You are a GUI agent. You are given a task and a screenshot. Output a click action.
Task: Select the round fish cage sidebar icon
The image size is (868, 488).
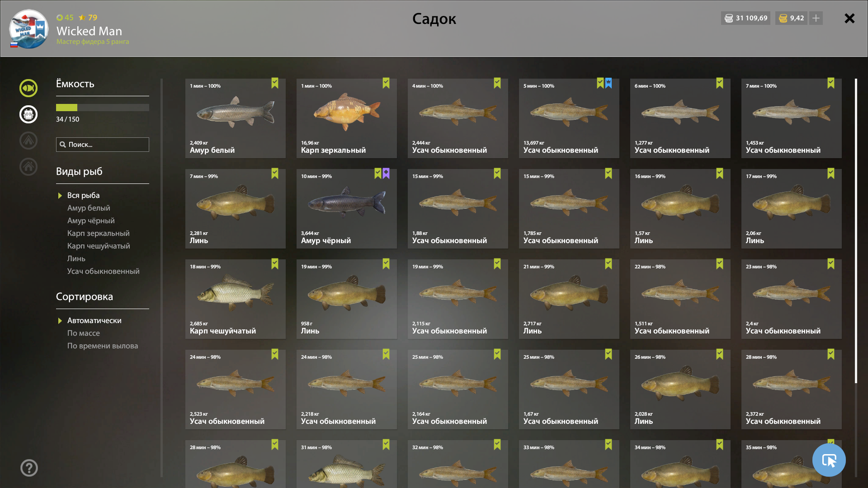tap(28, 114)
